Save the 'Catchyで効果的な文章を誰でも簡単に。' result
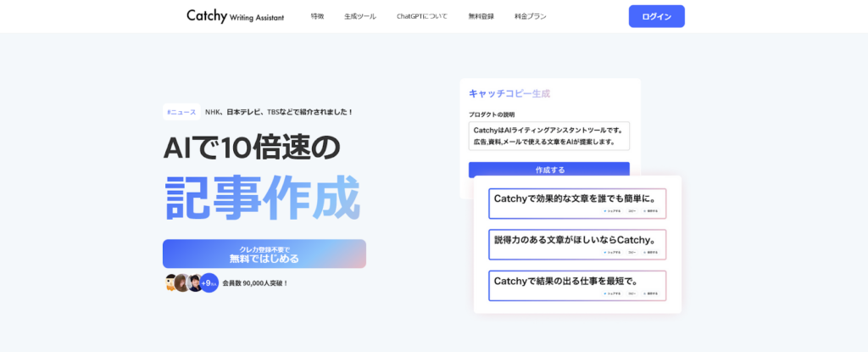 650,211
